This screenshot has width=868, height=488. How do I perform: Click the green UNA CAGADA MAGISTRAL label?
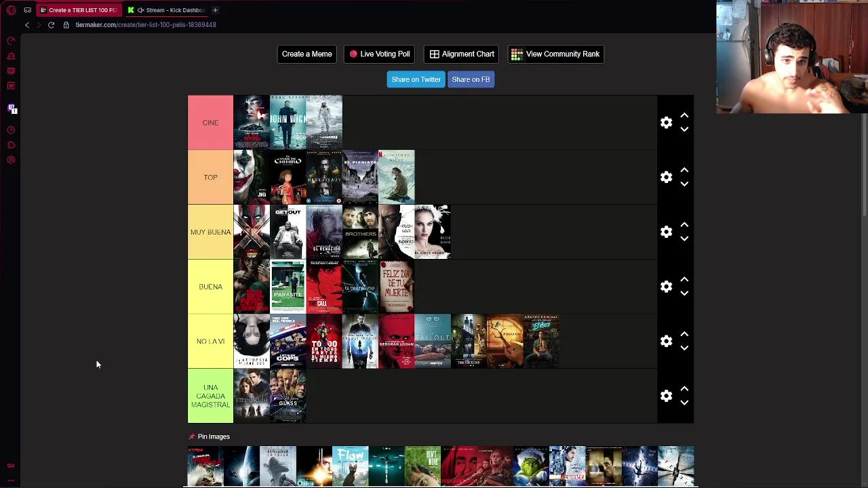[x=210, y=396]
